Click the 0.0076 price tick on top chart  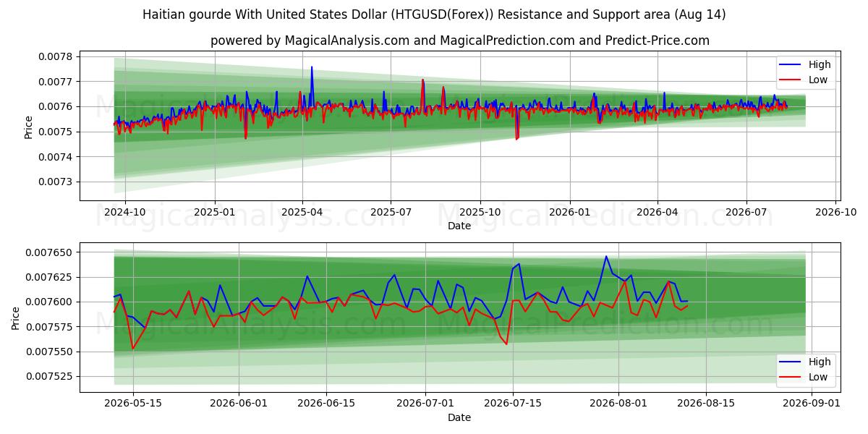(54, 107)
